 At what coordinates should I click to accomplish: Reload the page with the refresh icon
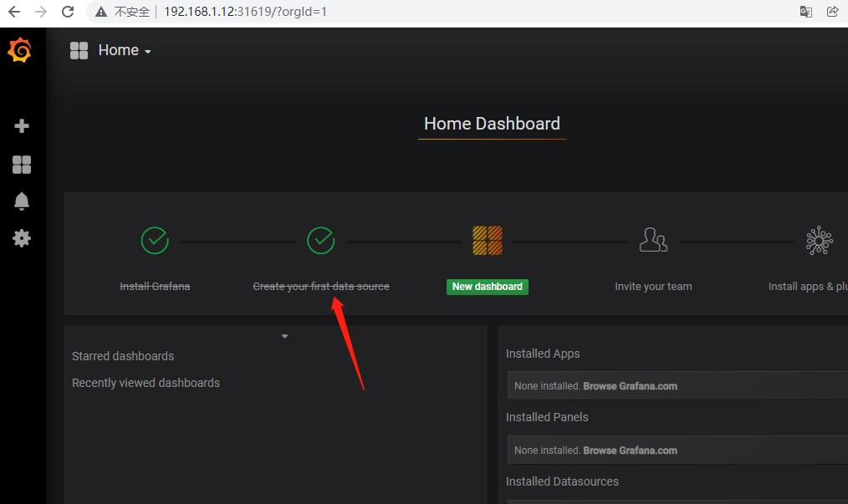click(x=68, y=12)
